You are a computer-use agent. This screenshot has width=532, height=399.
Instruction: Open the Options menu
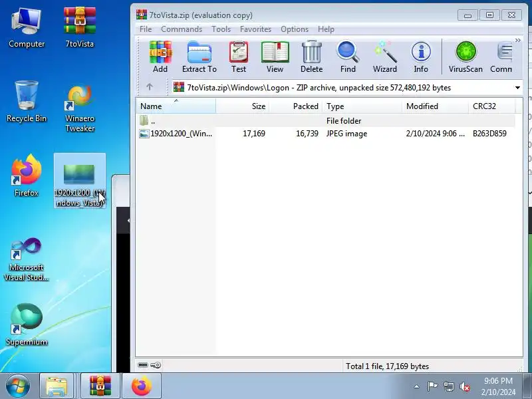point(295,29)
